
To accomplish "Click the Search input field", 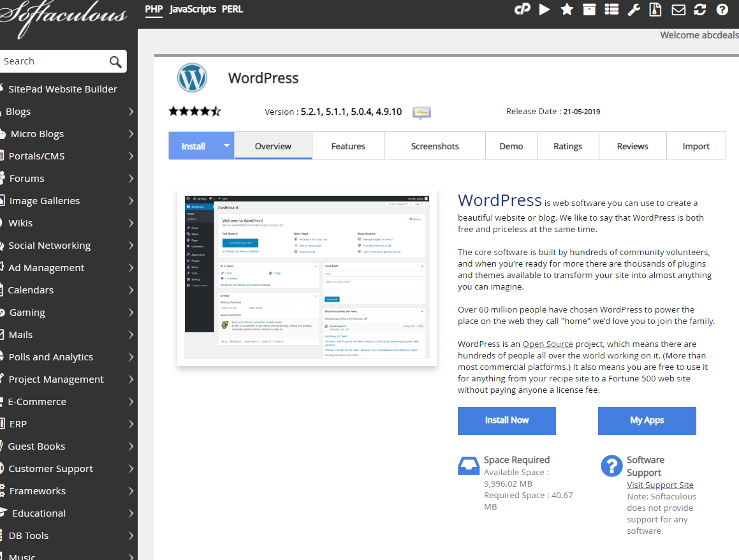I will 54,61.
